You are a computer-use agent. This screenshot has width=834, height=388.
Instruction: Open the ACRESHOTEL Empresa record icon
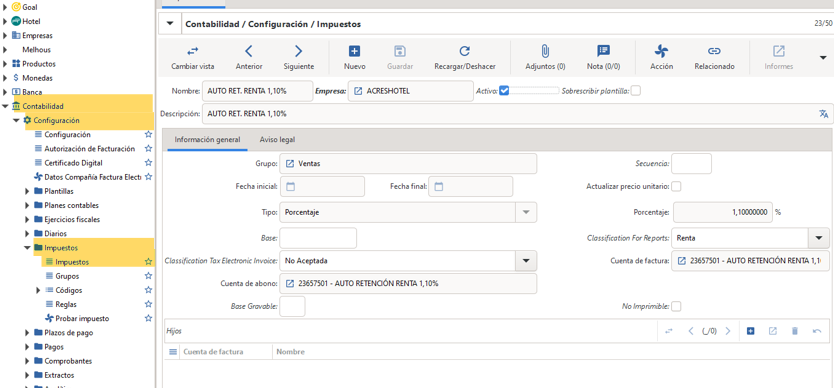point(358,91)
